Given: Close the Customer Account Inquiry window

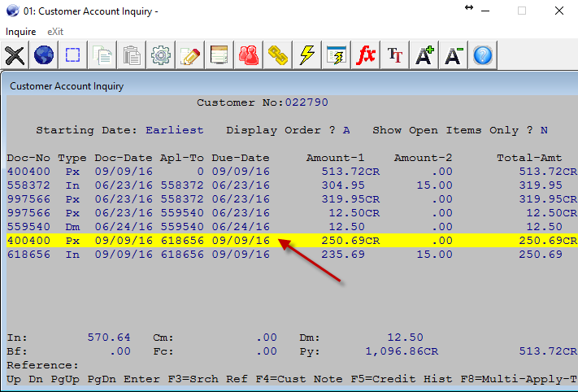Looking at the screenshot, I should (559, 11).
